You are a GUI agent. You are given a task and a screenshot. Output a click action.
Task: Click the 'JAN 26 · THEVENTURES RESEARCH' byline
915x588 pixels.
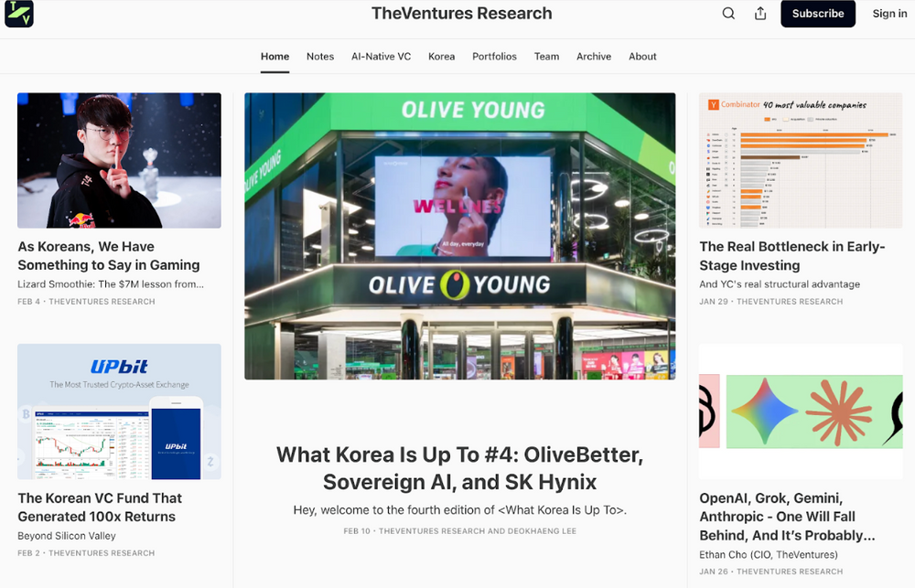tap(770, 572)
